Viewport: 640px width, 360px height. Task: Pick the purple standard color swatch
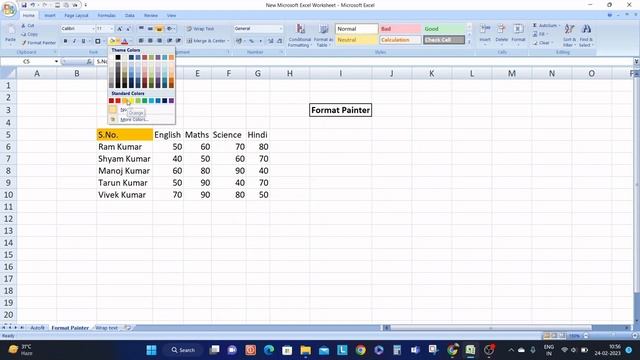click(171, 101)
